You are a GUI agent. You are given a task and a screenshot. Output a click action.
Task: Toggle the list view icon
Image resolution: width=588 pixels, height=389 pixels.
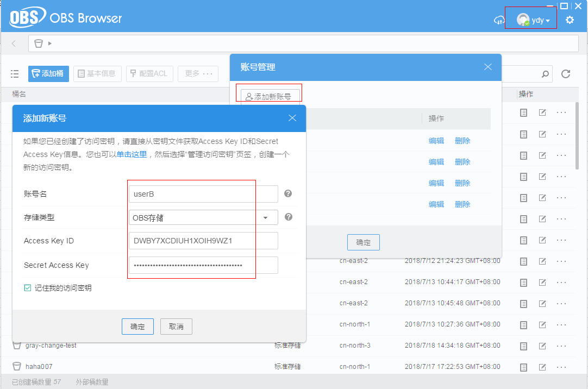pos(15,73)
